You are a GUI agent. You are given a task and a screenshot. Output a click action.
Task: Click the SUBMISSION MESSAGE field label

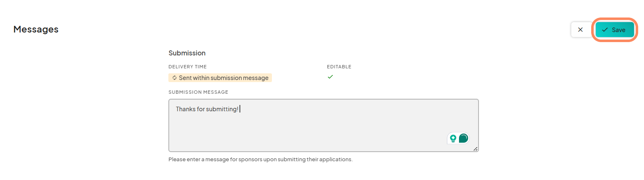[x=198, y=92]
